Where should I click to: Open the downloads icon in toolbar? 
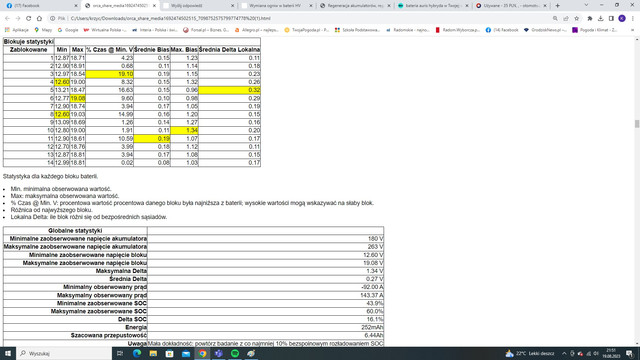600,18
